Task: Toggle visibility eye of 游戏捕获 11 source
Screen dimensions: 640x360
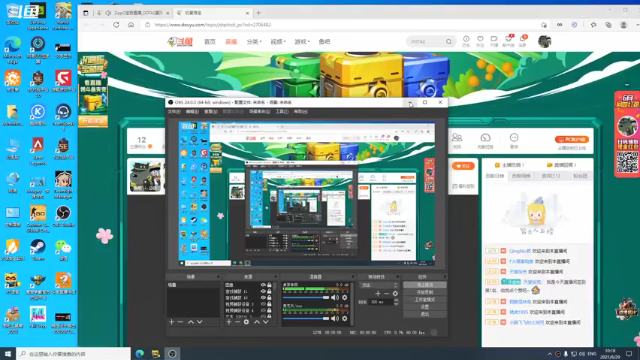Action: (263, 291)
